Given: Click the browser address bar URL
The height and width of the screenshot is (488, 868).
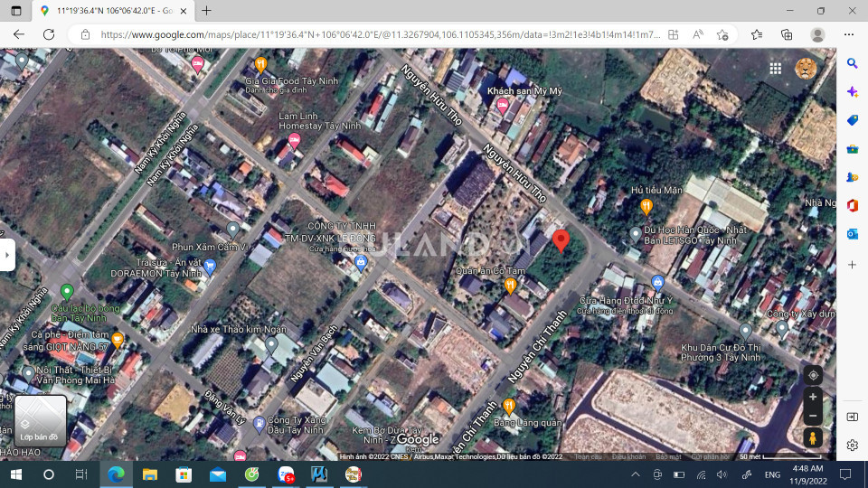Looking at the screenshot, I should [x=381, y=34].
